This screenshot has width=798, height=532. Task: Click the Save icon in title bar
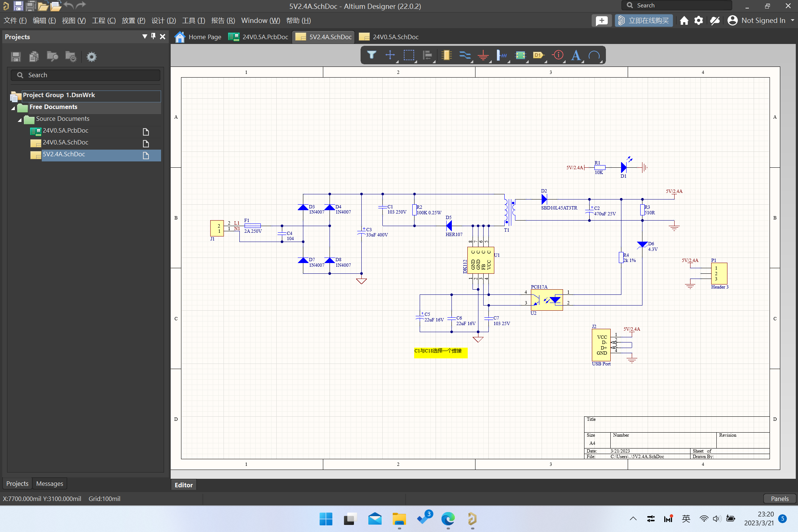coord(18,6)
